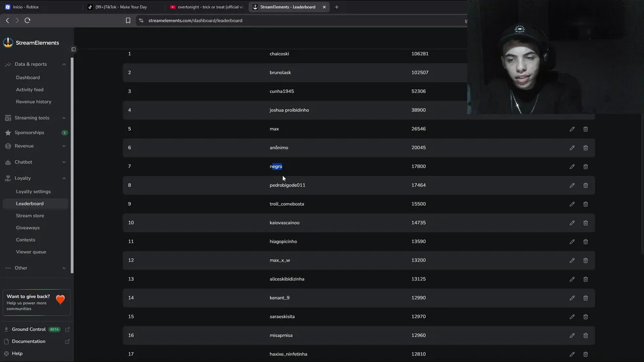This screenshot has height=362, width=644.
Task: Switch to overtonight trick or treat tab
Action: (x=206, y=7)
